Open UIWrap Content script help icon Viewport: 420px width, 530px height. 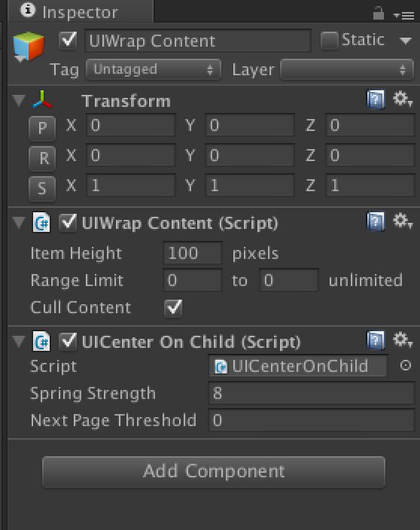pyautogui.click(x=376, y=221)
